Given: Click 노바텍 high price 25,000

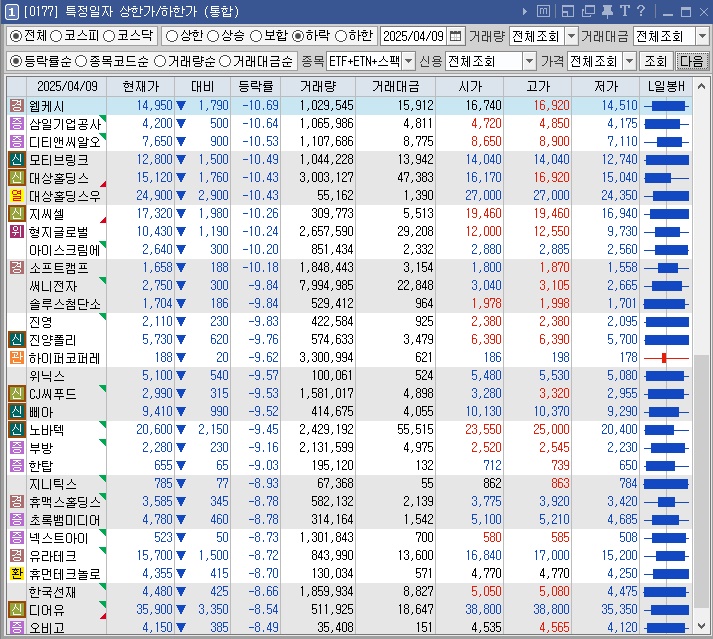Looking at the screenshot, I should click(551, 429).
